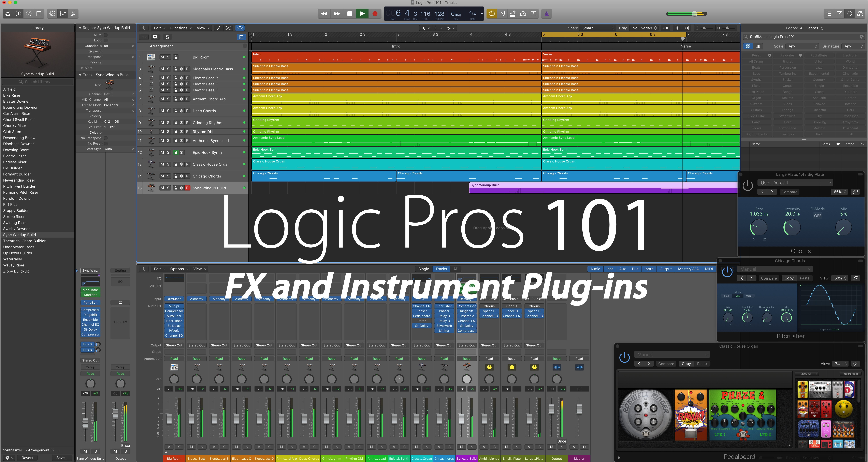Open the Loops All Genres dropdown

click(807, 28)
